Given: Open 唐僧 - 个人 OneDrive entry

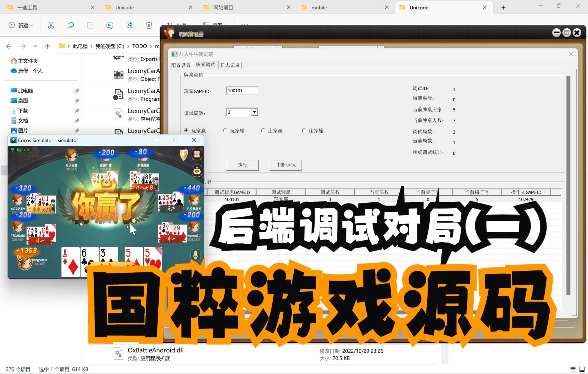Looking at the screenshot, I should pyautogui.click(x=27, y=71).
